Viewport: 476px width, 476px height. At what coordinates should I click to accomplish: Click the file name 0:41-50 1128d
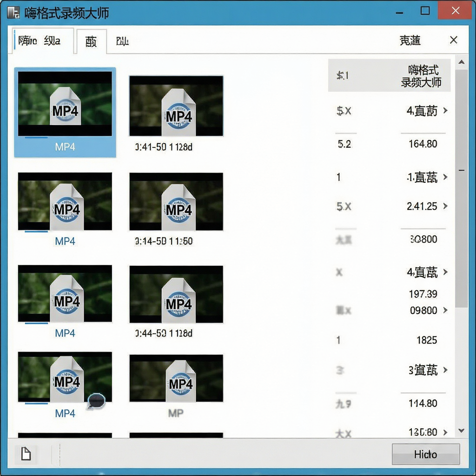click(x=164, y=147)
